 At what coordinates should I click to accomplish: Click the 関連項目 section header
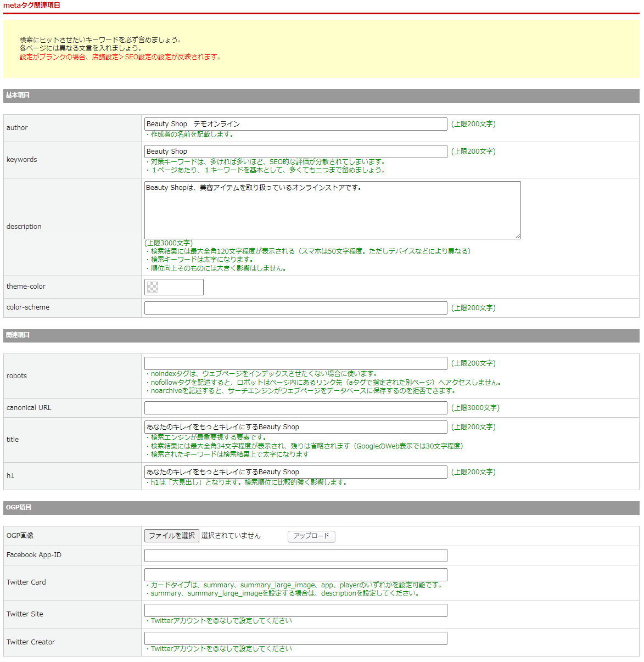321,335
